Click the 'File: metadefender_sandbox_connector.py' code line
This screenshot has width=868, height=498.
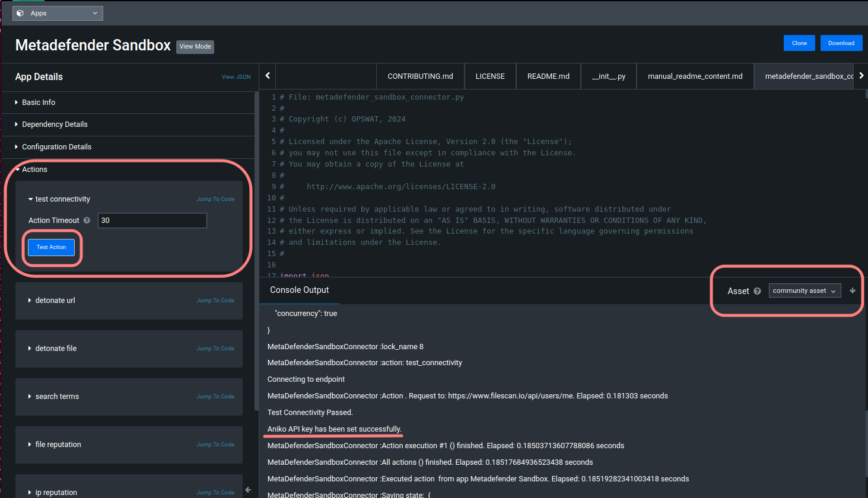372,97
